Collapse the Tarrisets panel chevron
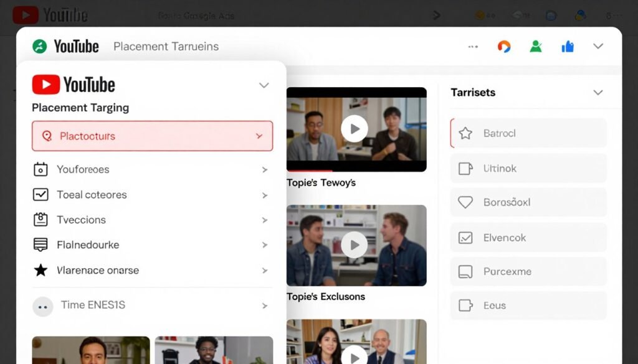Viewport: 638px width, 364px height. 598,92
